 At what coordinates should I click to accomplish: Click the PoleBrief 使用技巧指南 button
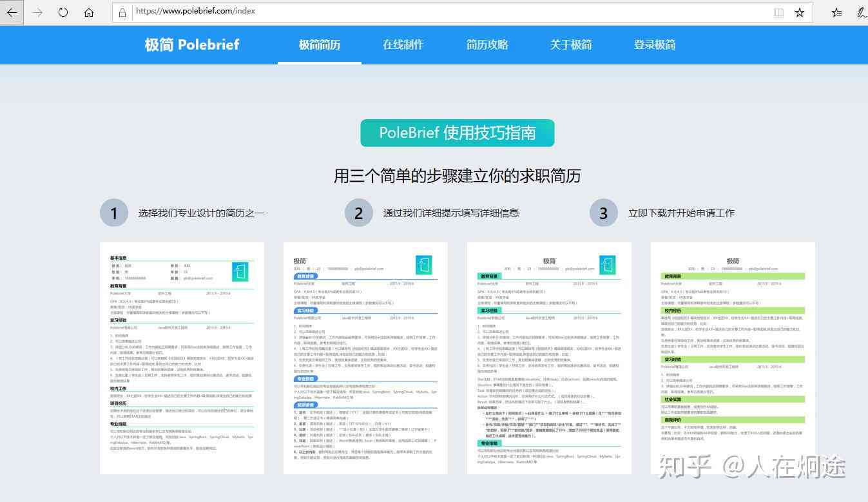[458, 133]
